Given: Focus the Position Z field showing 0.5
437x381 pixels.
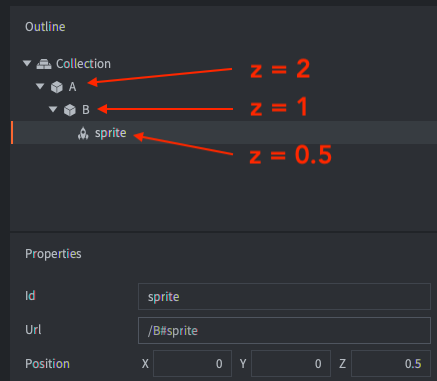Looking at the screenshot, I should (x=391, y=364).
